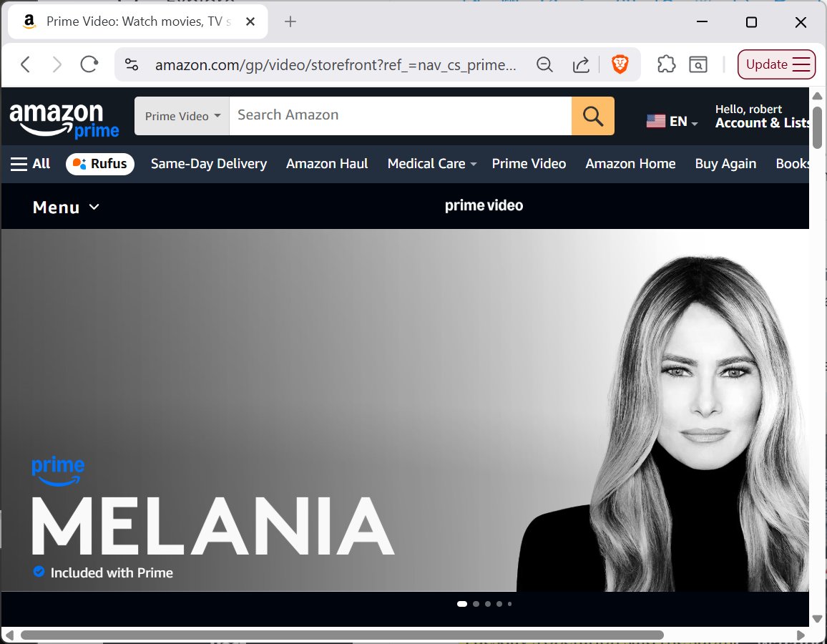Image resolution: width=827 pixels, height=644 pixels.
Task: Click the MELANIA title text
Action: [213, 526]
